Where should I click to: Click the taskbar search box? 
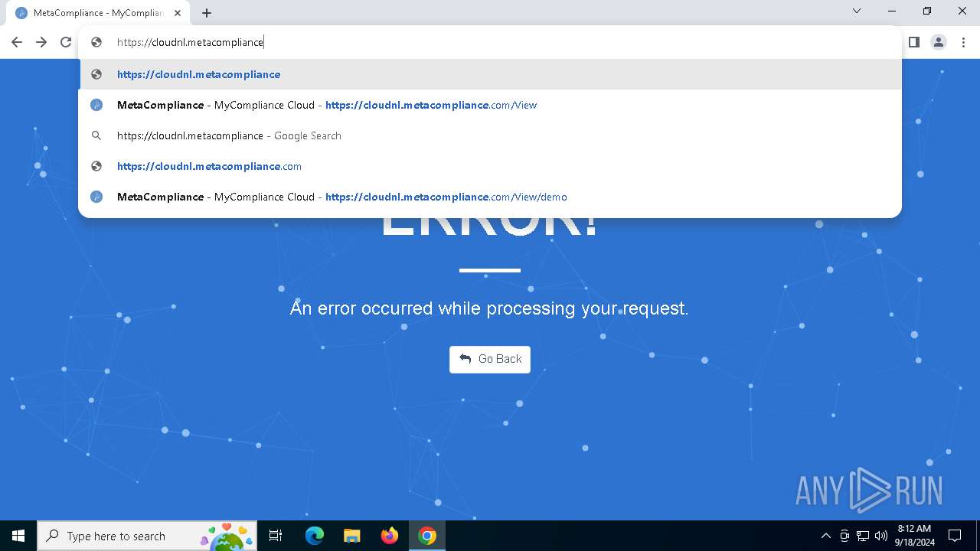pos(147,536)
